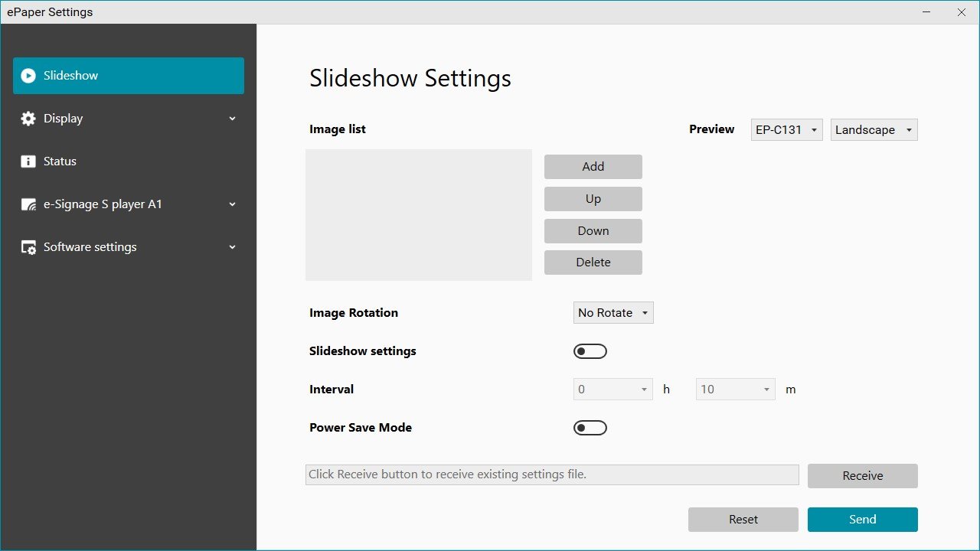Viewport: 980px width, 551px height.
Task: Select the Slideshow play icon in sidebar
Action: [28, 75]
